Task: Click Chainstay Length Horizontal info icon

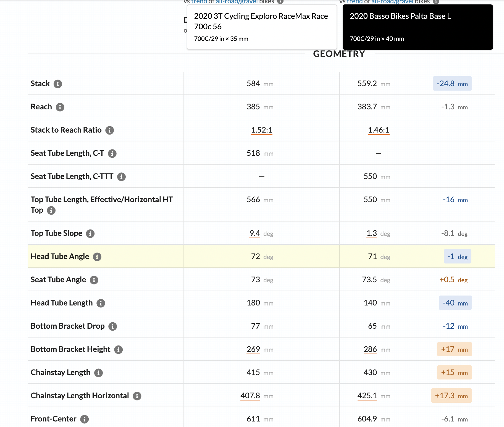Action: pos(137,396)
